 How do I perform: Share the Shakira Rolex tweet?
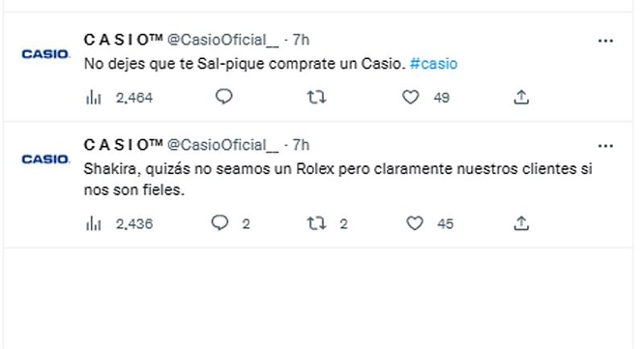(521, 223)
